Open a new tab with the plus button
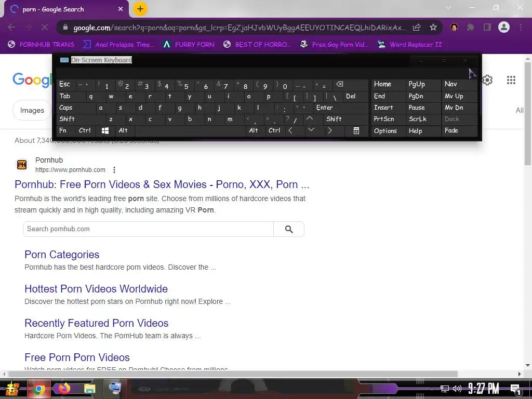532x399 pixels. click(x=140, y=9)
